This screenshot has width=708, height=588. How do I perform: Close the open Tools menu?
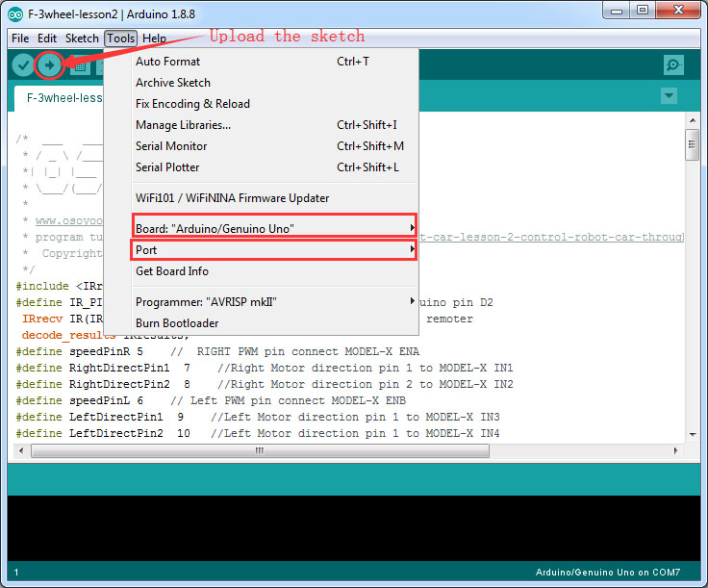(120, 38)
